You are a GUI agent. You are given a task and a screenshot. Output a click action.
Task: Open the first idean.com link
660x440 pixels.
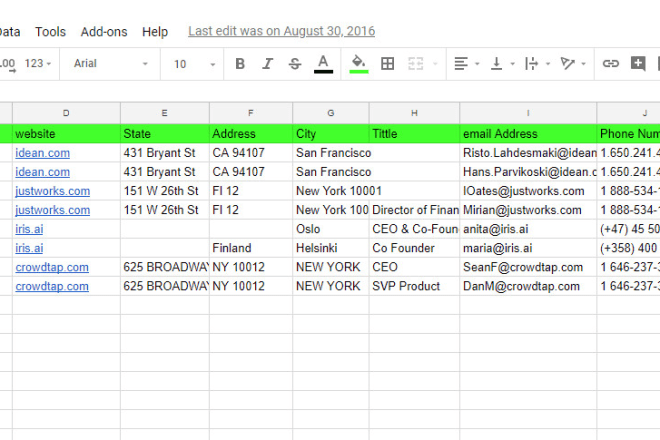pos(43,153)
